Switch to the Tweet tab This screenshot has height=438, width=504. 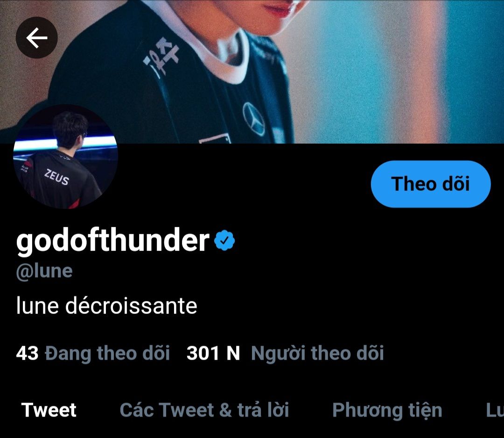coord(49,410)
